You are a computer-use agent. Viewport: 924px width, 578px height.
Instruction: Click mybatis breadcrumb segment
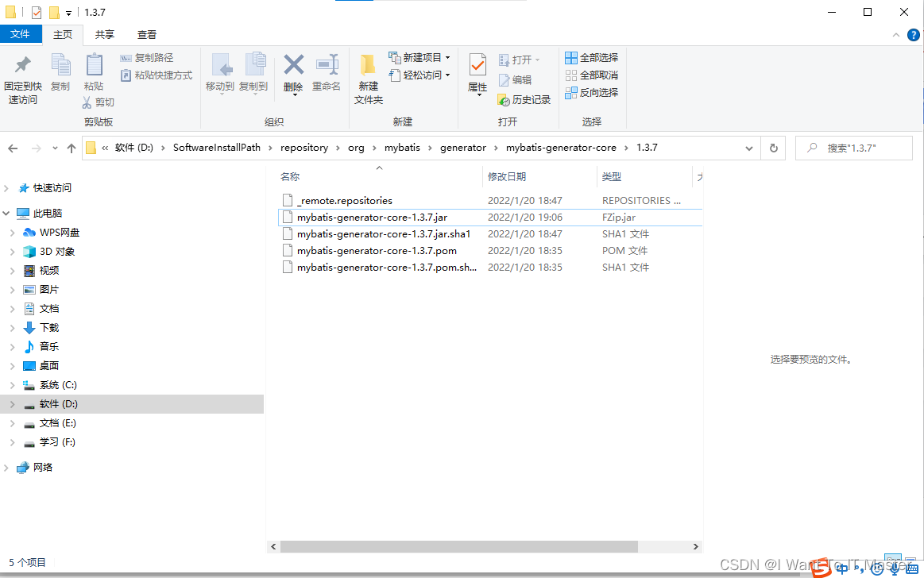point(403,148)
